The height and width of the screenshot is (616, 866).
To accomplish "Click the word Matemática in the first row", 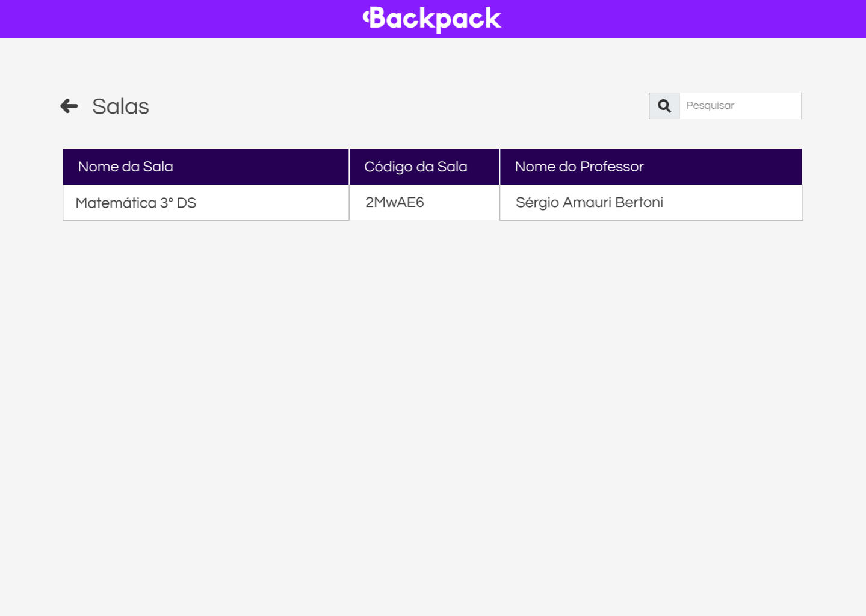I will coord(116,203).
